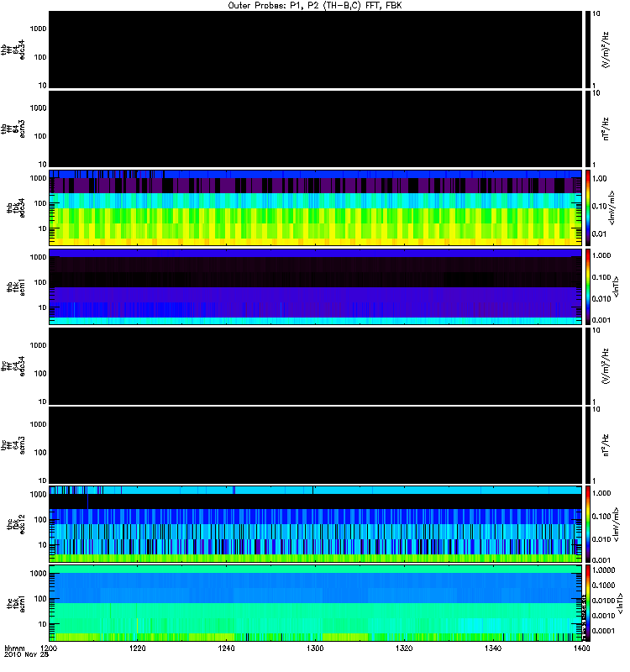Click the "1200" time axis label
Screen dimensions: 630x672
click(49, 648)
